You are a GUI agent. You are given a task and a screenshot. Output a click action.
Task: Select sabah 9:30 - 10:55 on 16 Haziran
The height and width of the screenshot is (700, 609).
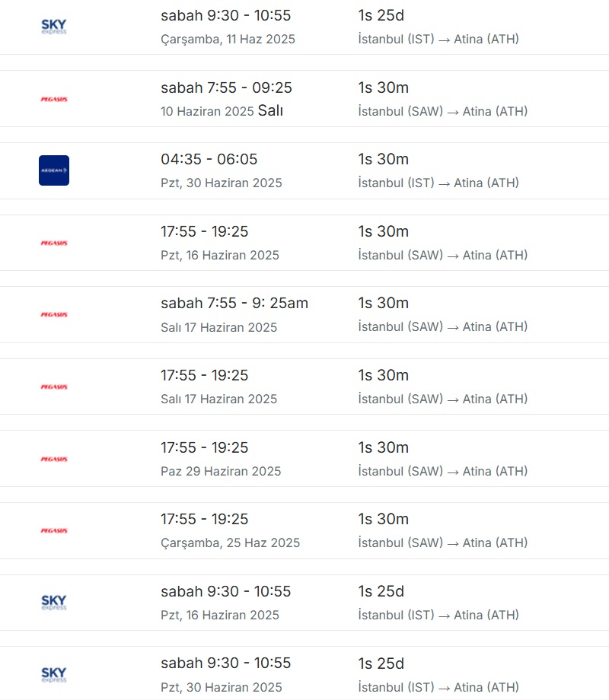225,591
